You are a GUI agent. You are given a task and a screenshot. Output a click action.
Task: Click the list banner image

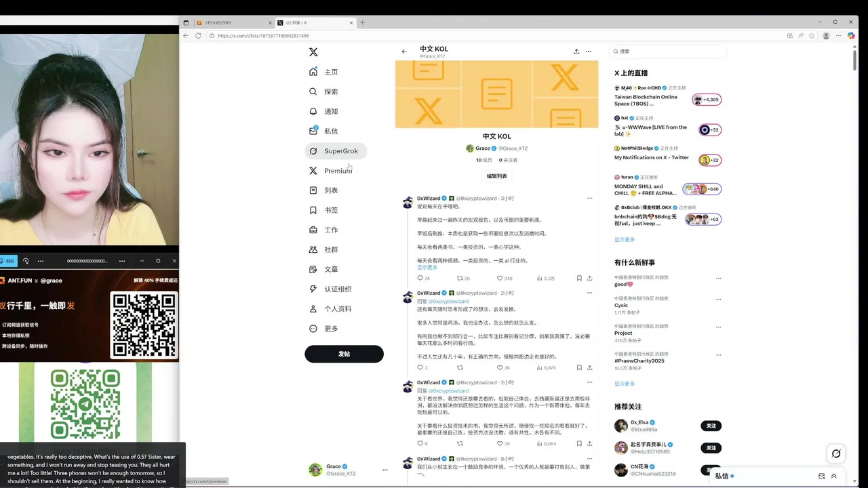click(497, 94)
